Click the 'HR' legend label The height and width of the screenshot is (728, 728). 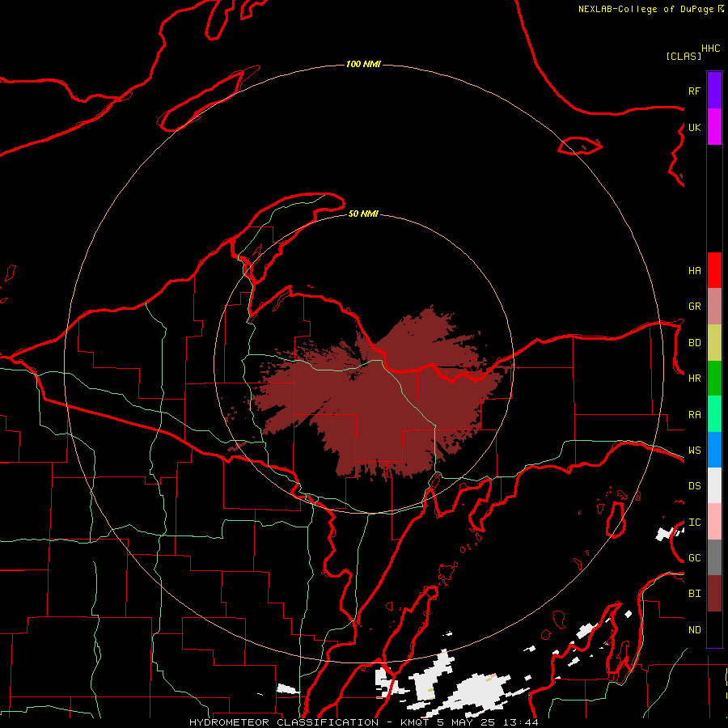tap(694, 379)
